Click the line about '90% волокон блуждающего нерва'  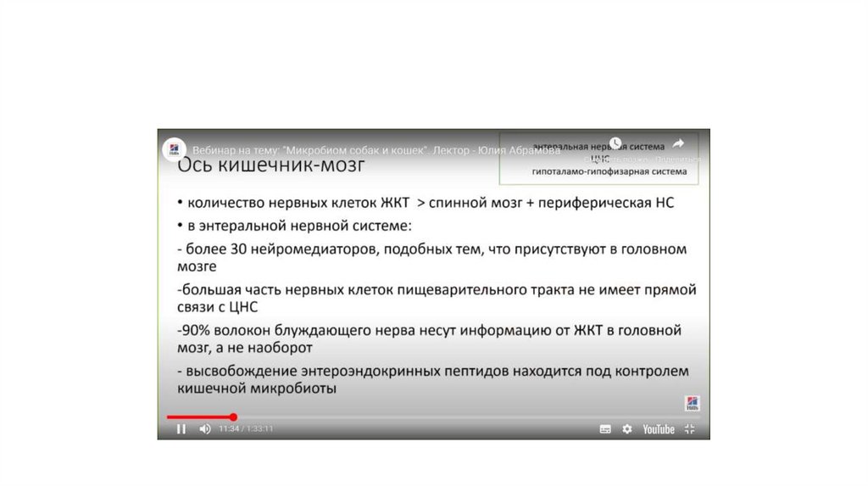(x=430, y=339)
